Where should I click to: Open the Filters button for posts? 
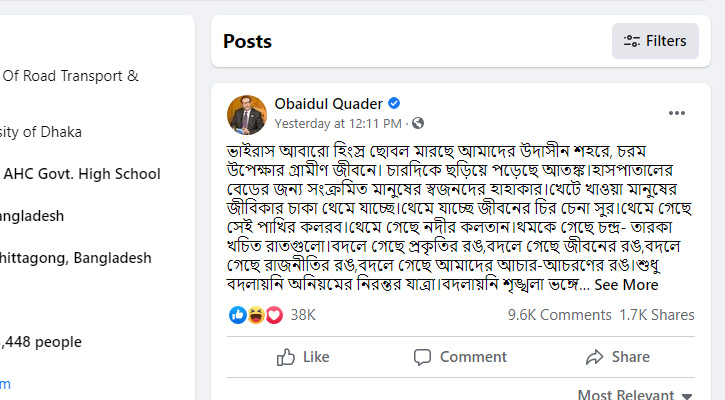tap(655, 41)
